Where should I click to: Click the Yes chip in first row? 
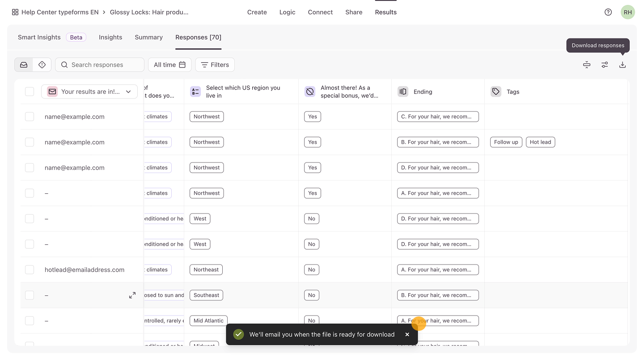tap(313, 117)
